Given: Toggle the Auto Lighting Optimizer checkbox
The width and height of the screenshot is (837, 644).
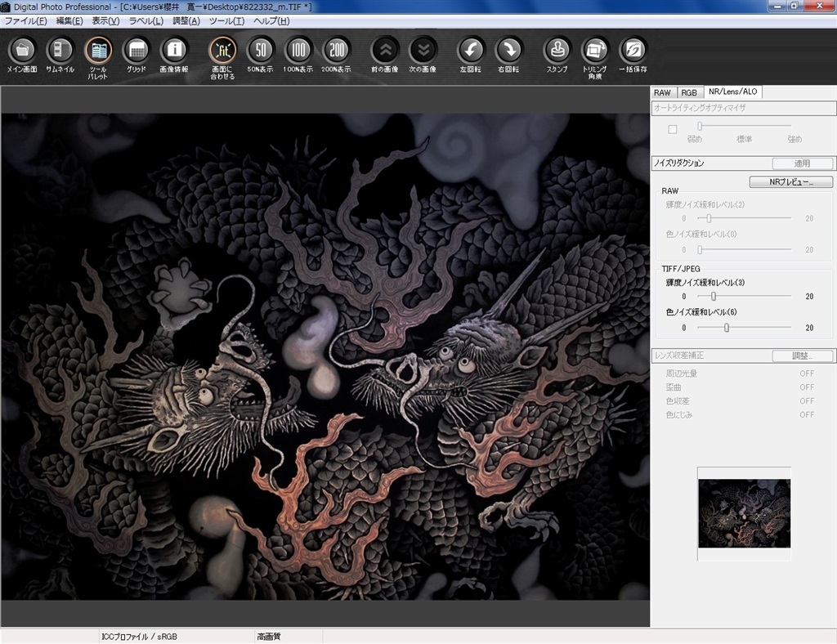Looking at the screenshot, I should click(673, 129).
